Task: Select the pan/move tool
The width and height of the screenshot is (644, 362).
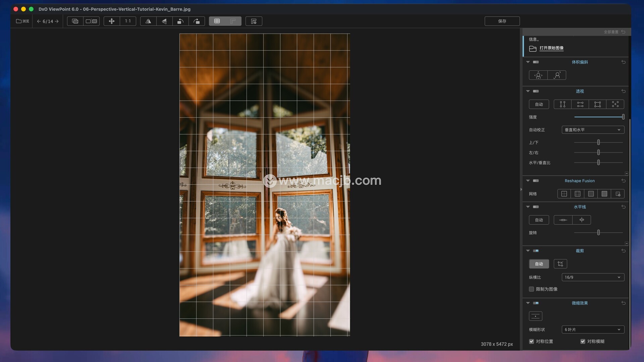Action: pyautogui.click(x=112, y=21)
